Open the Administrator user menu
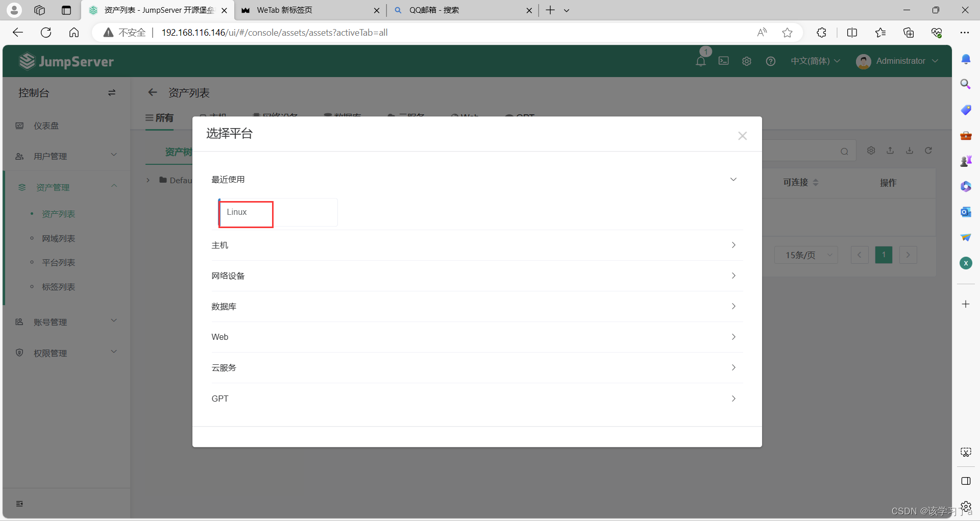 pos(897,61)
